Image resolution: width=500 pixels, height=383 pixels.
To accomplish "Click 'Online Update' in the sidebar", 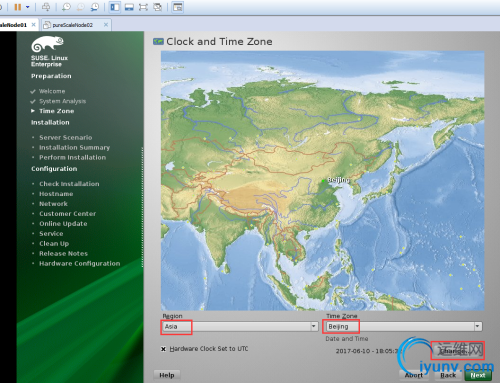I will (63, 224).
